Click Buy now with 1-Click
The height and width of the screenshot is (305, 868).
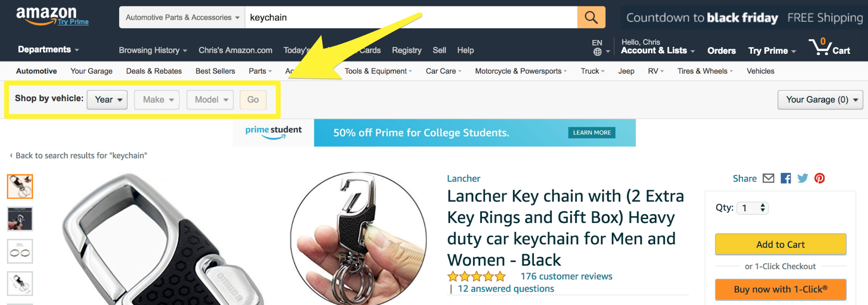pos(780,289)
